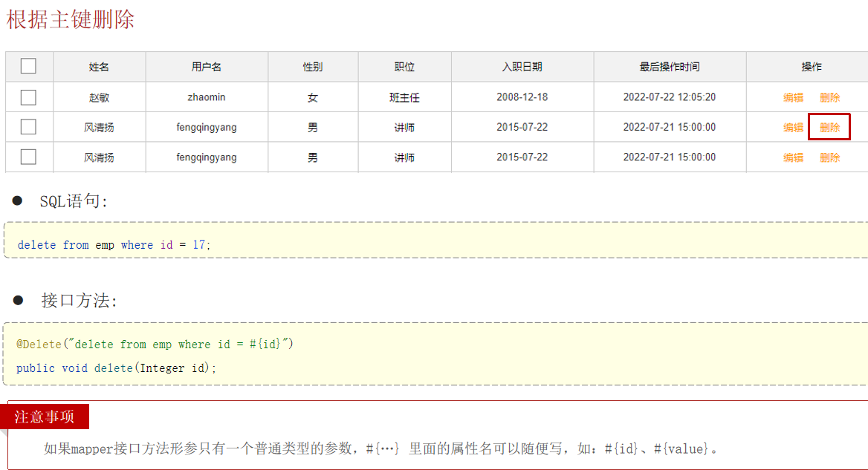868x470 pixels.
Task: Click the @Delete annotation code line
Action: 155,345
